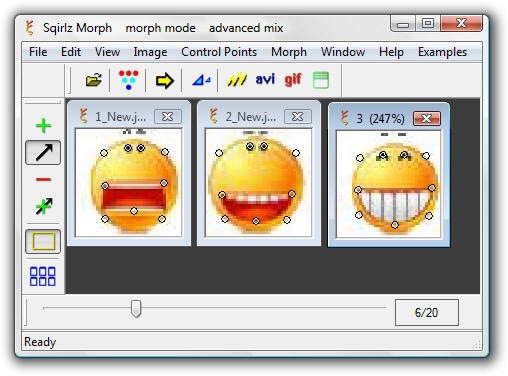Click the colored dots mix icon
This screenshot has width=508, height=376.
128,80
